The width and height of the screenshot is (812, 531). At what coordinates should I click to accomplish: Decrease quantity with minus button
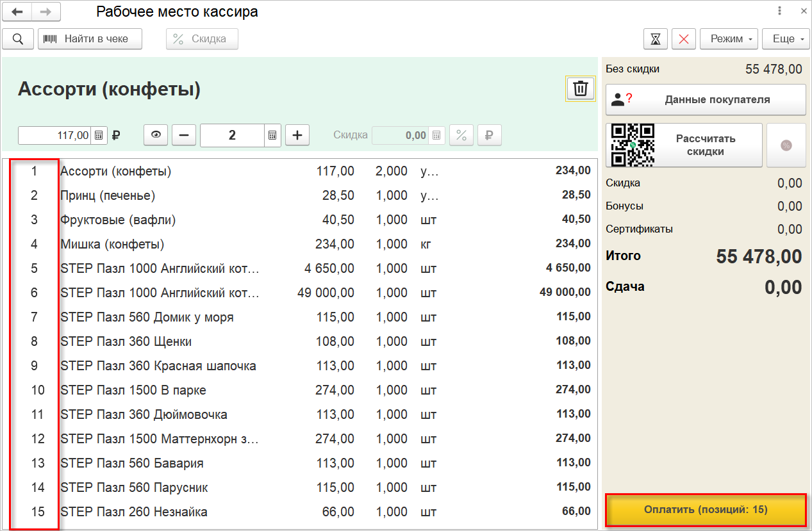184,135
